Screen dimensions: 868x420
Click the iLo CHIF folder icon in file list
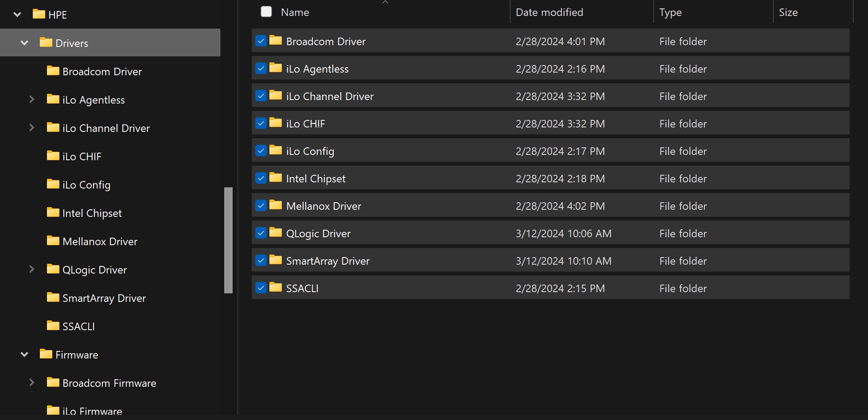276,123
